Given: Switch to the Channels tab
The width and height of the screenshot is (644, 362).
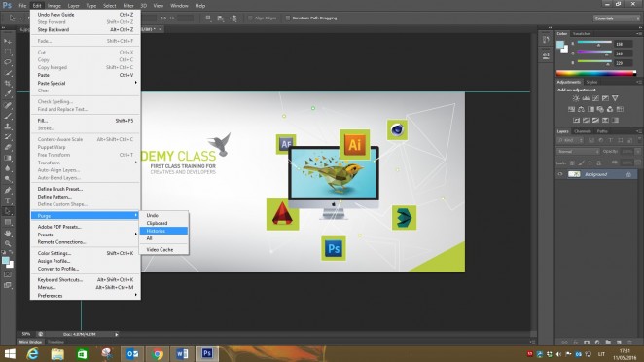Looking at the screenshot, I should pos(583,131).
